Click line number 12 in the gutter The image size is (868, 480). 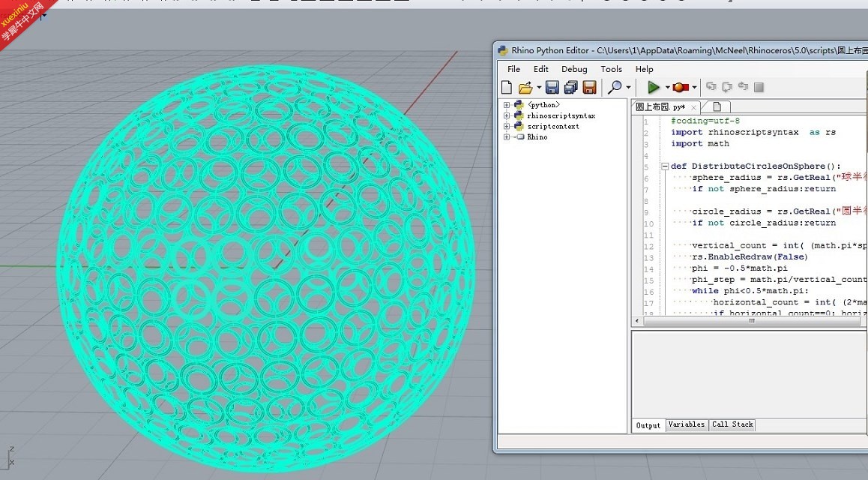pyautogui.click(x=648, y=246)
